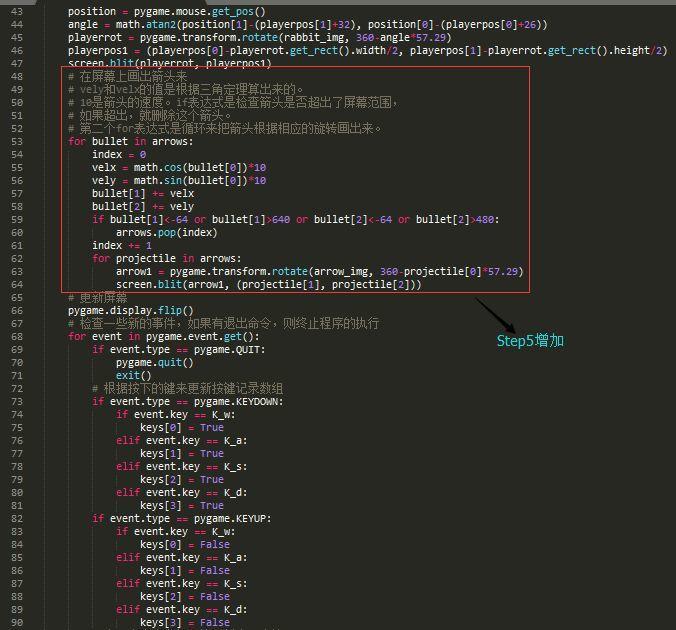Click 'bullet[1] += velx' line
The image size is (676, 630).
tap(143, 194)
